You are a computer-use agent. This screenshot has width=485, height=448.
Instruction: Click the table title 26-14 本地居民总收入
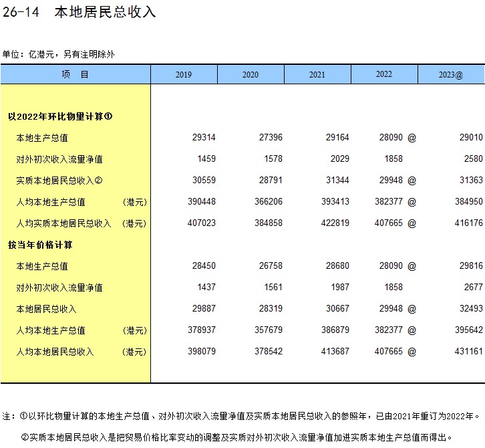coord(79,13)
